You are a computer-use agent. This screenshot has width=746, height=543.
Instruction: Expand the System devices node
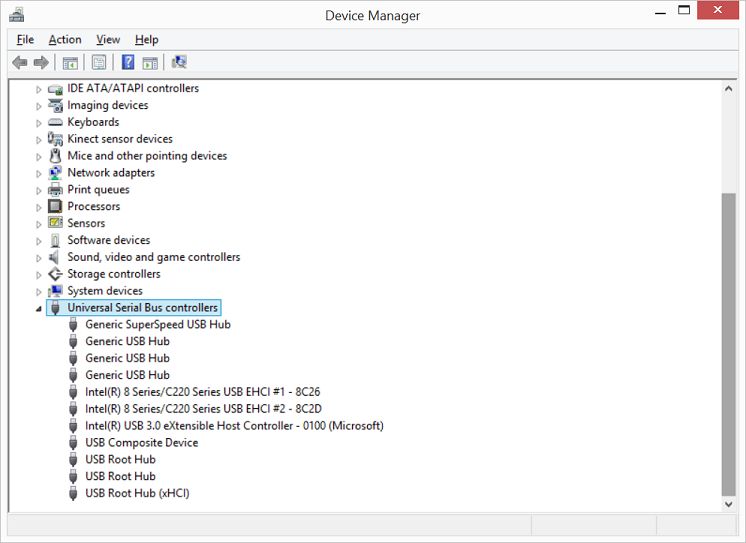click(x=39, y=291)
